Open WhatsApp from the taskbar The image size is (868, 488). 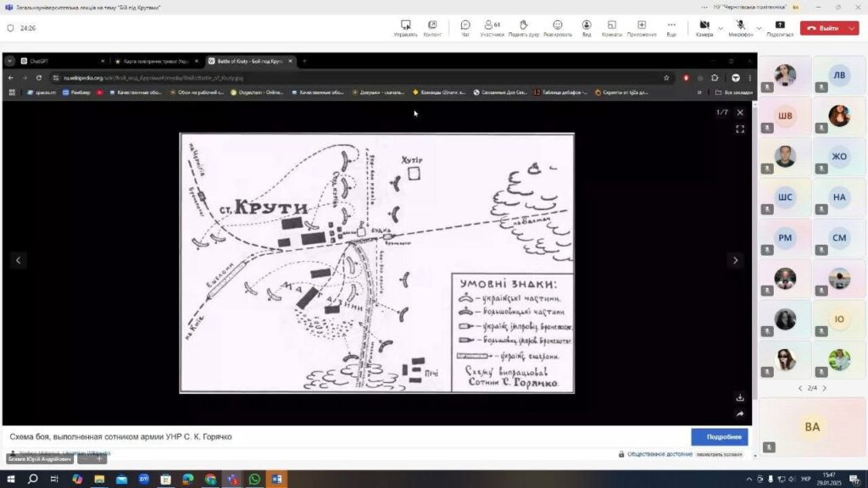pyautogui.click(x=254, y=480)
